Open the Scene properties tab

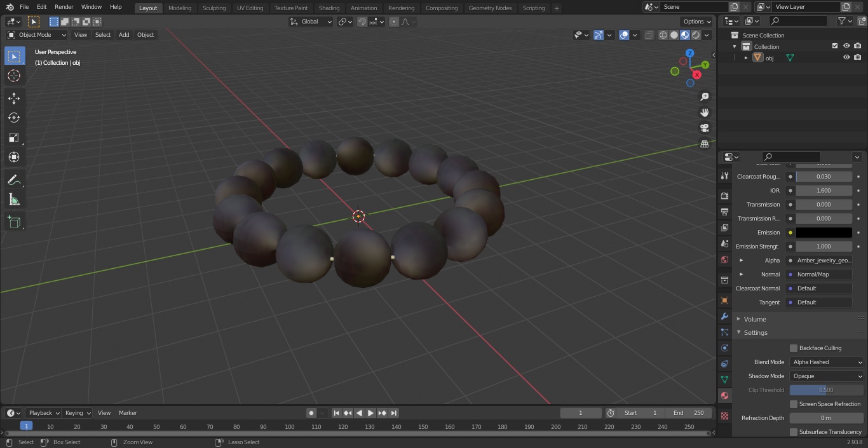click(x=724, y=243)
